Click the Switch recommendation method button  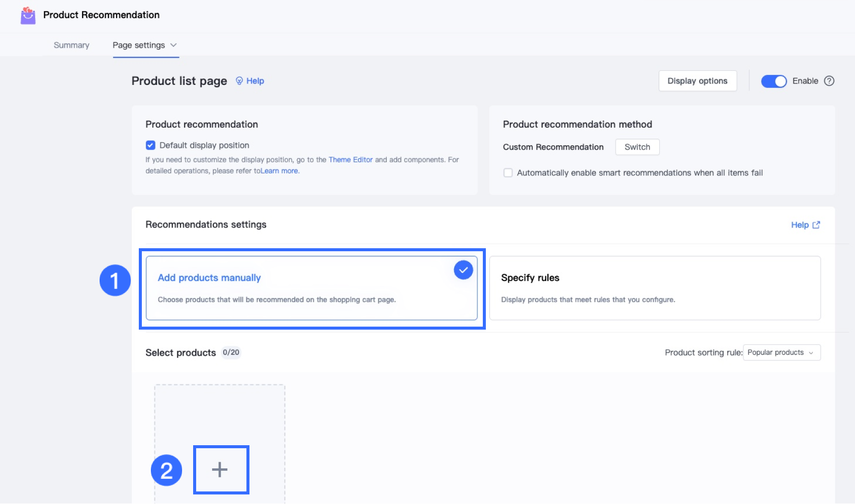pos(637,147)
